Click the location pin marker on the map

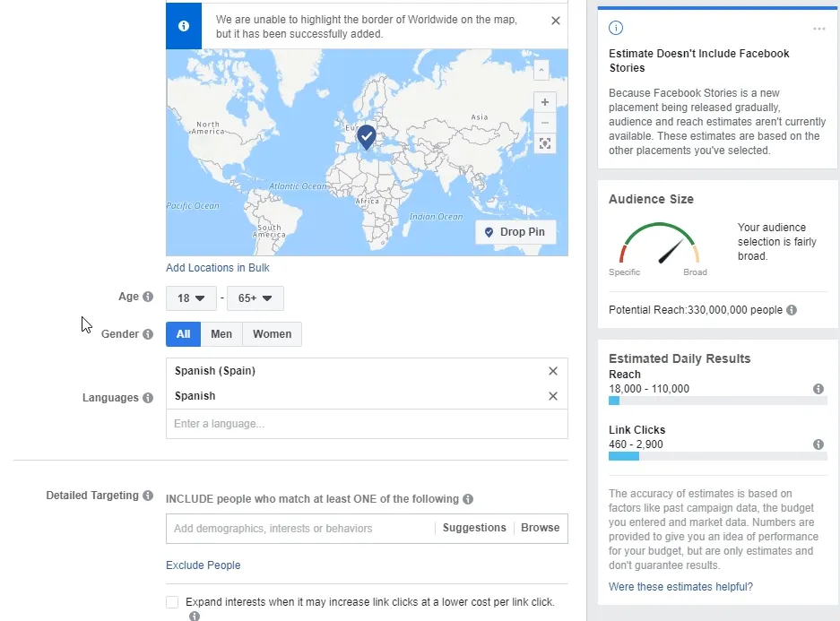[x=367, y=137]
